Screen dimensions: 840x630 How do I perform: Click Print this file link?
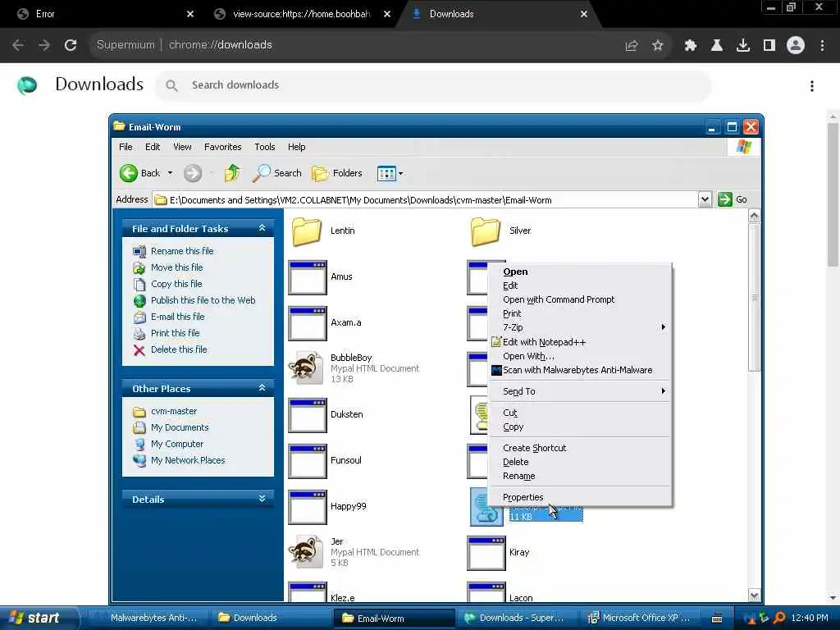176,333
